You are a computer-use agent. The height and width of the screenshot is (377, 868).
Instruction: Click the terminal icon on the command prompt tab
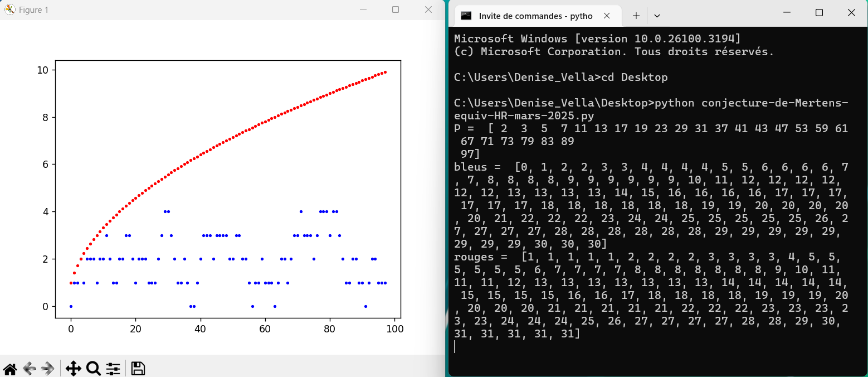pyautogui.click(x=466, y=16)
